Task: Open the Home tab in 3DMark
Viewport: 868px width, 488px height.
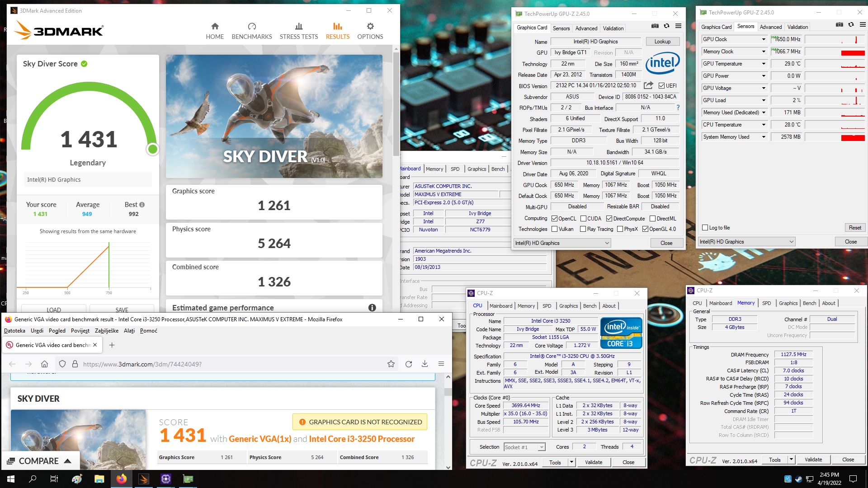Action: click(215, 31)
